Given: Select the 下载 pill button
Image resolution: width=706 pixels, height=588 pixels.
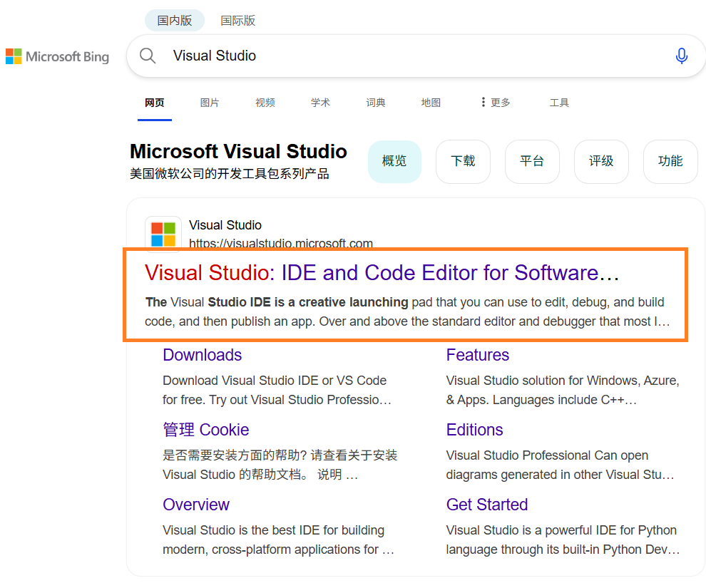Looking at the screenshot, I should click(463, 162).
